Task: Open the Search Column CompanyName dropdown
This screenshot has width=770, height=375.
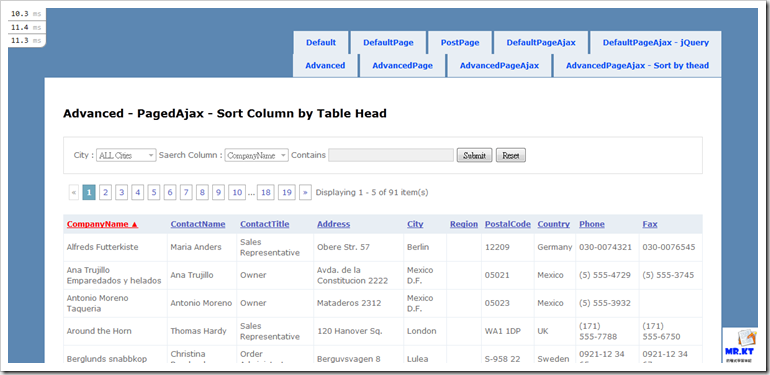Action: coord(256,156)
